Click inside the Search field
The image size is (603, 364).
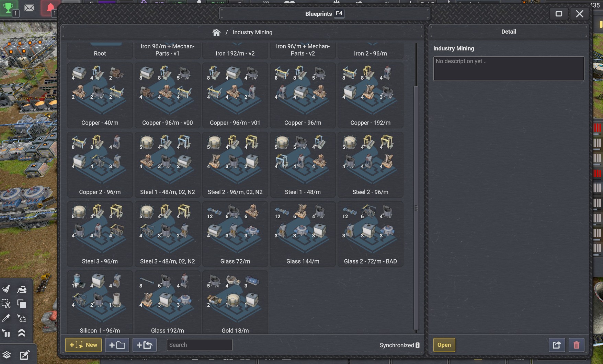(200, 345)
